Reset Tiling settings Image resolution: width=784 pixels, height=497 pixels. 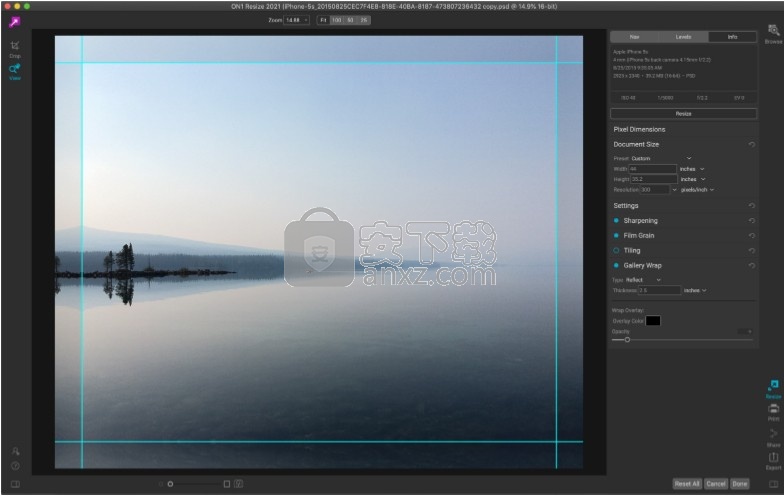(x=752, y=250)
